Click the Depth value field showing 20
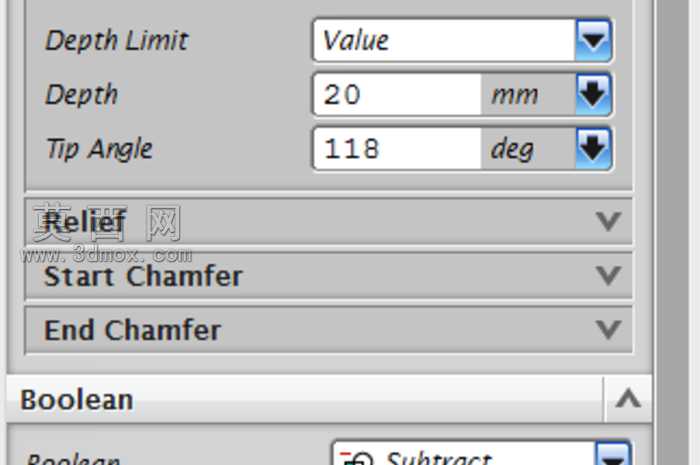The image size is (700, 465). pos(397,95)
